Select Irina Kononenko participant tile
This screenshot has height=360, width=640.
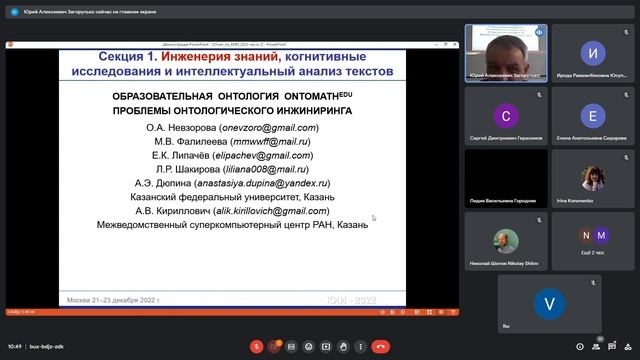click(593, 178)
